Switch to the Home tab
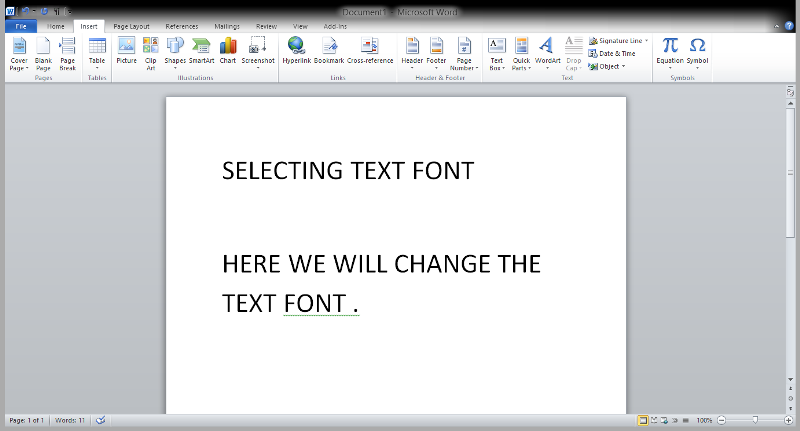The width and height of the screenshot is (800, 431). (x=56, y=26)
